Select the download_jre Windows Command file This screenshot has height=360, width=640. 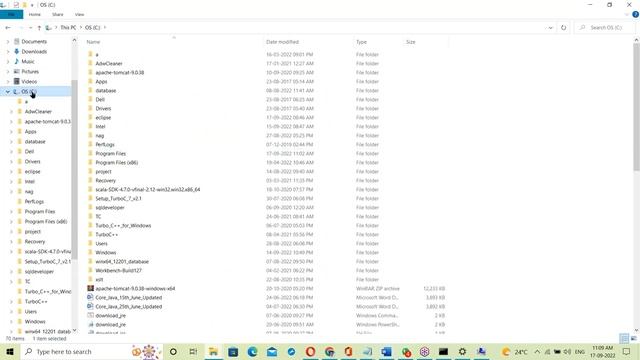(111, 315)
